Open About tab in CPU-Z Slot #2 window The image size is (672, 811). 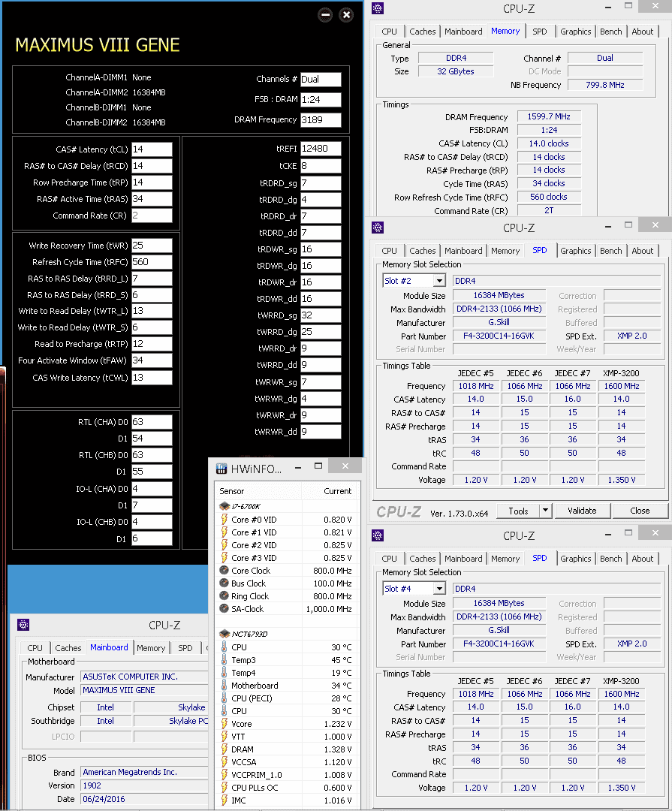(643, 251)
